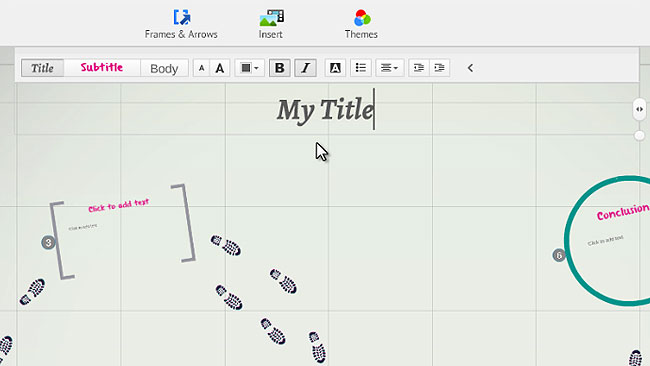This screenshot has width=650, height=366.
Task: Toggle italic formatting
Action: pos(306,68)
